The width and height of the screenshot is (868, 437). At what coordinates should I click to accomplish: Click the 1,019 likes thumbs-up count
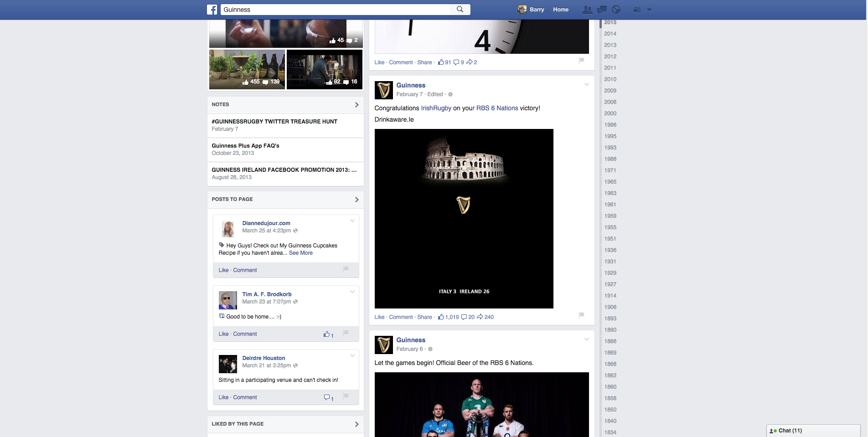coord(449,317)
